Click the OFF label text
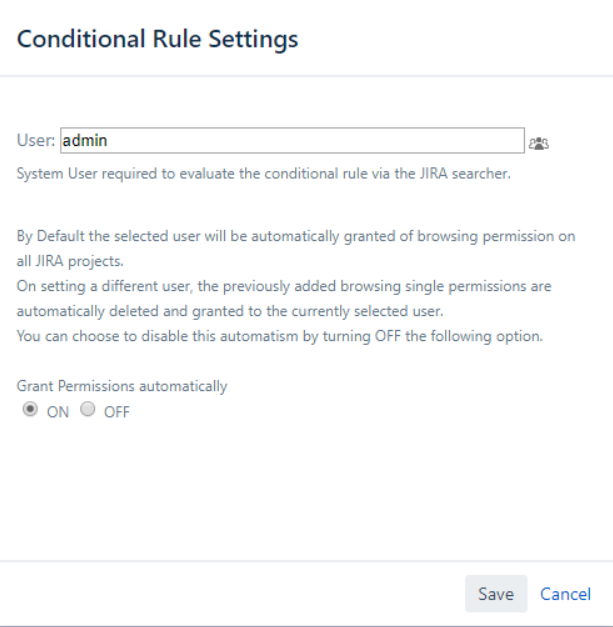Image resolution: width=613 pixels, height=627 pixels. click(117, 412)
